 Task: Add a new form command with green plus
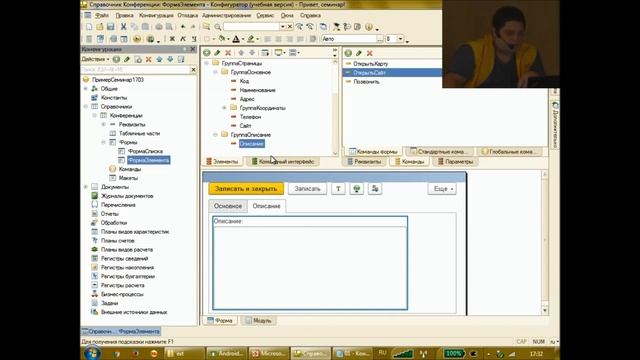348,53
